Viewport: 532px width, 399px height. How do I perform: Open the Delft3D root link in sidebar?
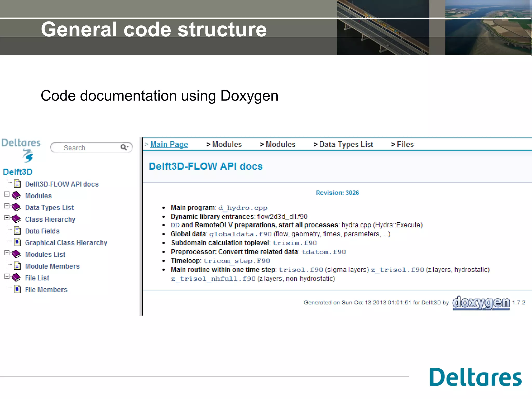[x=18, y=172]
